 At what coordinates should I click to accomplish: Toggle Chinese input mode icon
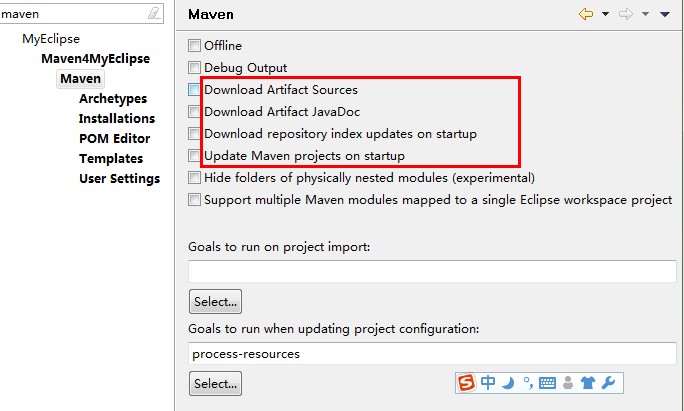tap(488, 383)
